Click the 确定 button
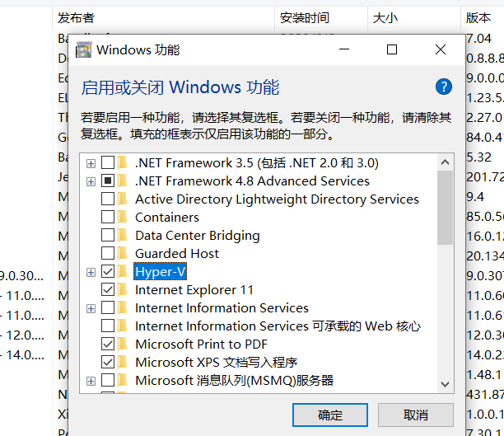The height and width of the screenshot is (436, 504). 330,415
